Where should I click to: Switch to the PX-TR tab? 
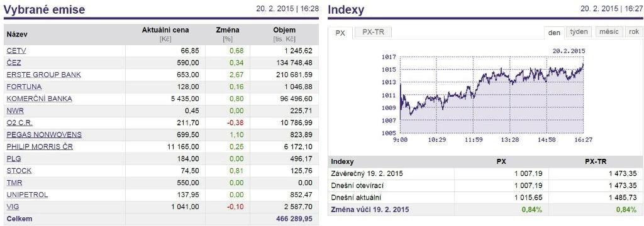point(373,33)
